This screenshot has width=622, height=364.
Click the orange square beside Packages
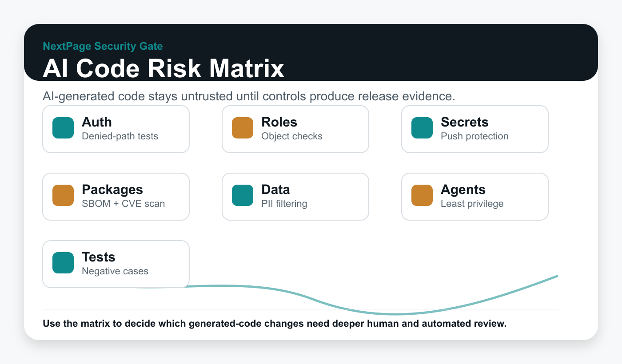pos(63,195)
